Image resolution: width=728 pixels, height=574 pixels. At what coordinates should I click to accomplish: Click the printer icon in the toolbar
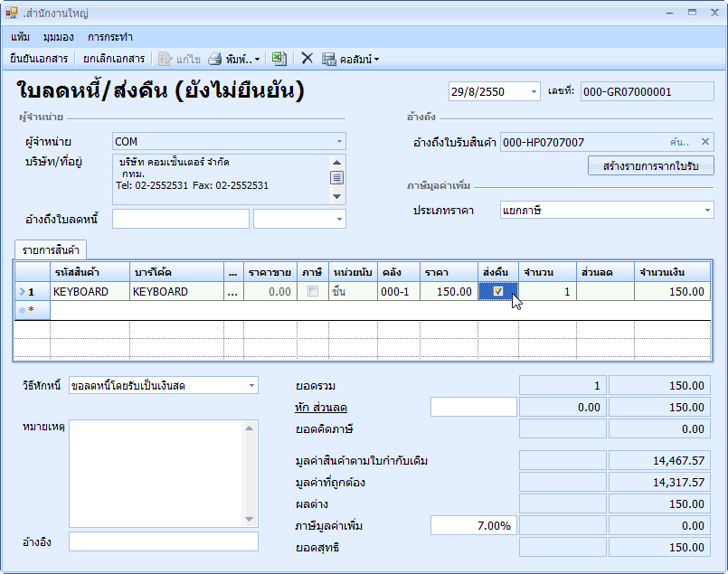[x=215, y=59]
